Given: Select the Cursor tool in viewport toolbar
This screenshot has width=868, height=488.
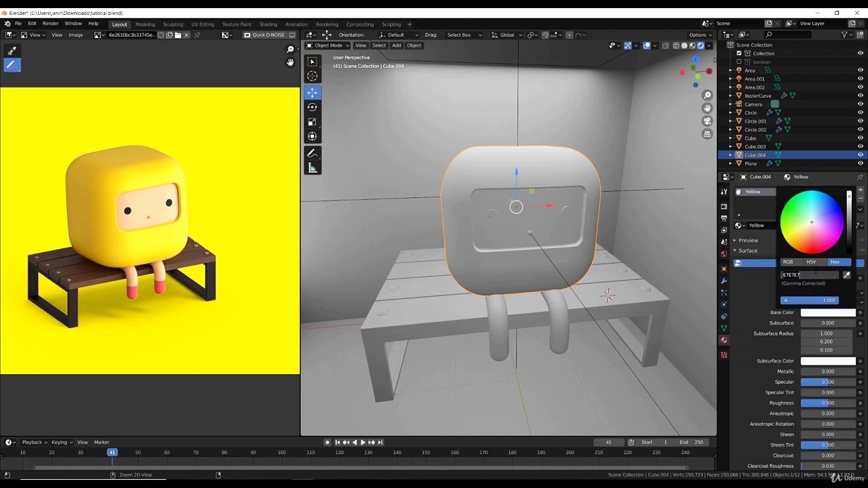Looking at the screenshot, I should (x=312, y=77).
